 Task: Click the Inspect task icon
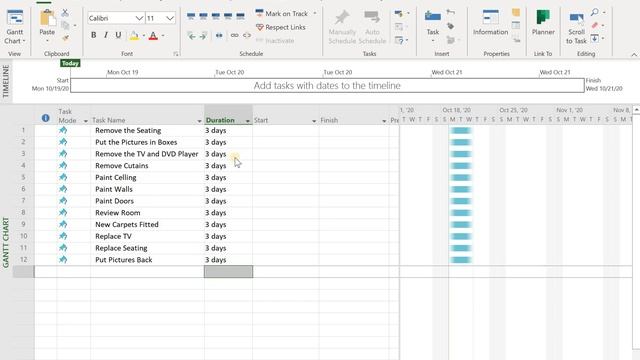pyautogui.click(x=399, y=14)
